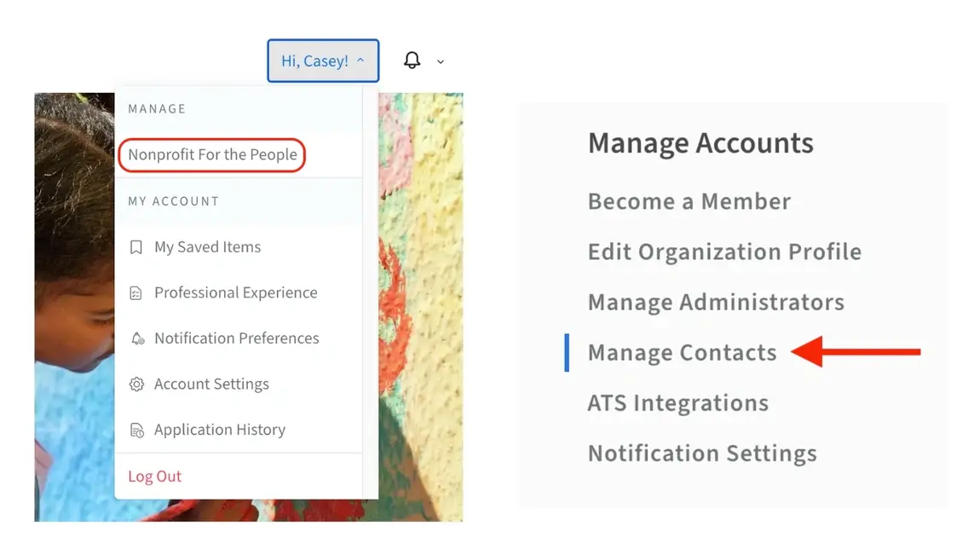
Task: Open Become a Member
Action: pos(689,201)
